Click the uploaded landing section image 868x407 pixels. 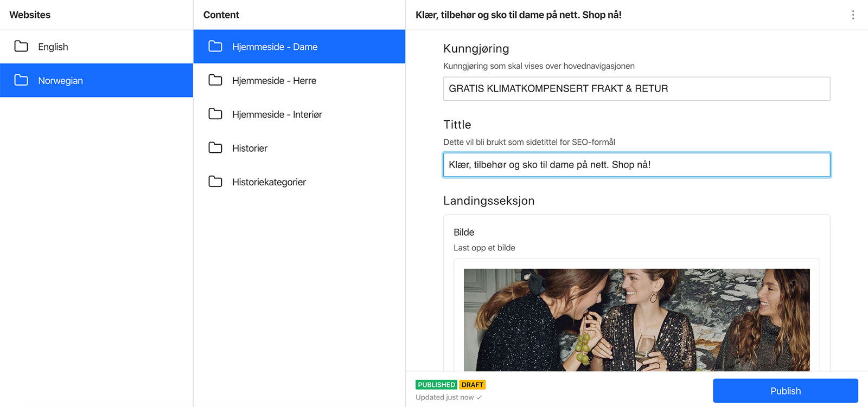636,320
